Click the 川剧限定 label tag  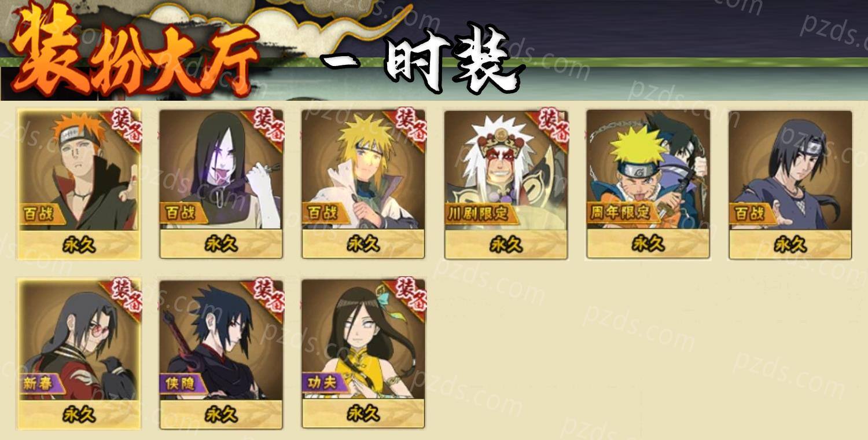[x=478, y=214]
